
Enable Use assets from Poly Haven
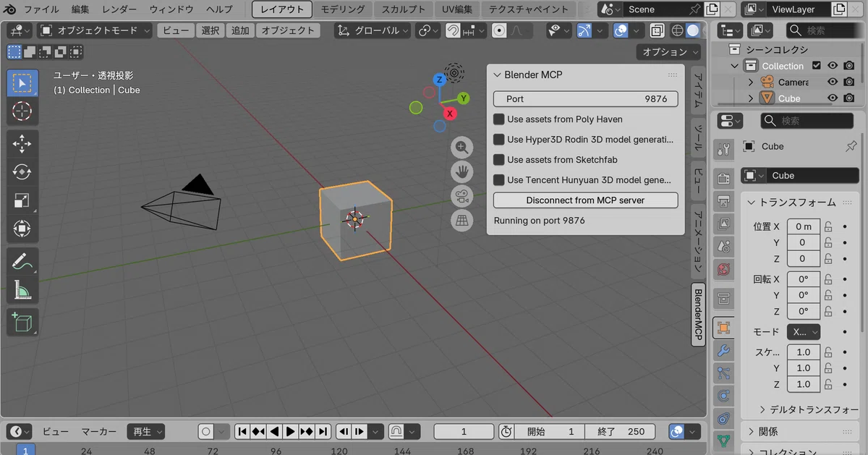[499, 119]
